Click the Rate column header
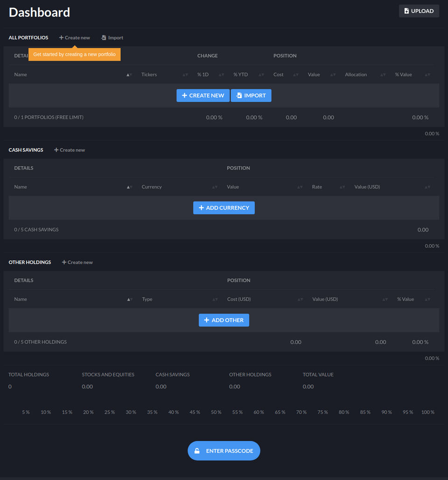This screenshot has width=448, height=480. tap(317, 187)
